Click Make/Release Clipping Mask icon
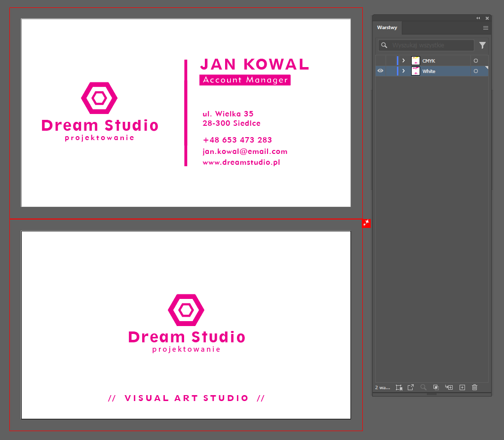This screenshot has width=504, height=440. (436, 388)
